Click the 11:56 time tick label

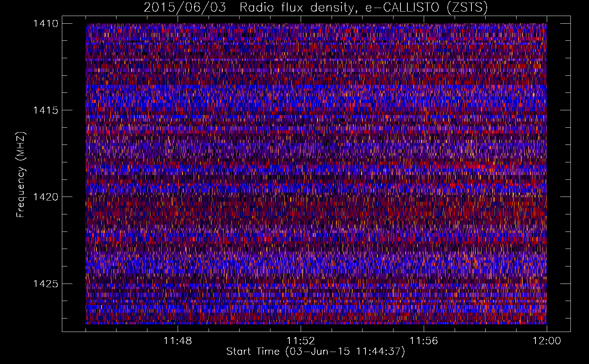tap(424, 341)
